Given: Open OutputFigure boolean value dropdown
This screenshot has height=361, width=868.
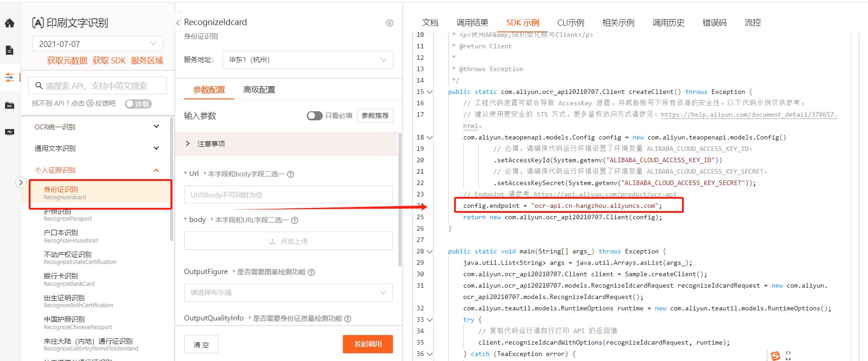Looking at the screenshot, I should [289, 293].
